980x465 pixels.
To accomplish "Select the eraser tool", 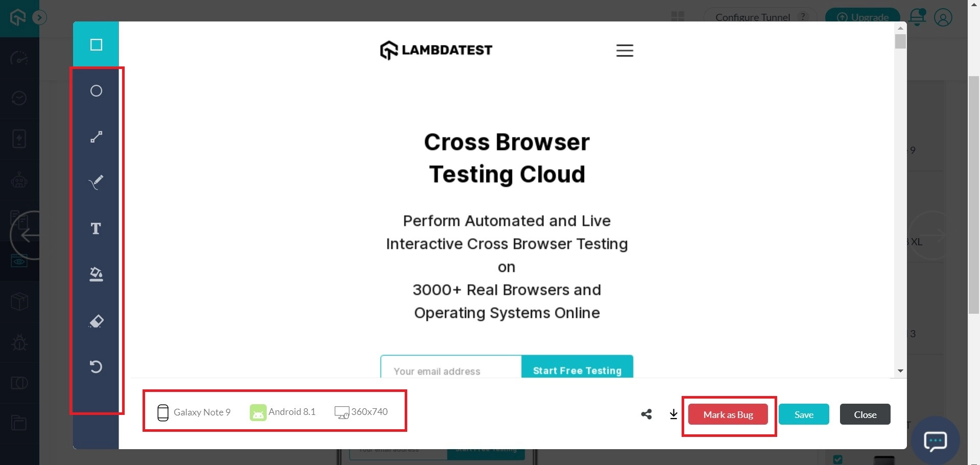I will tap(96, 321).
